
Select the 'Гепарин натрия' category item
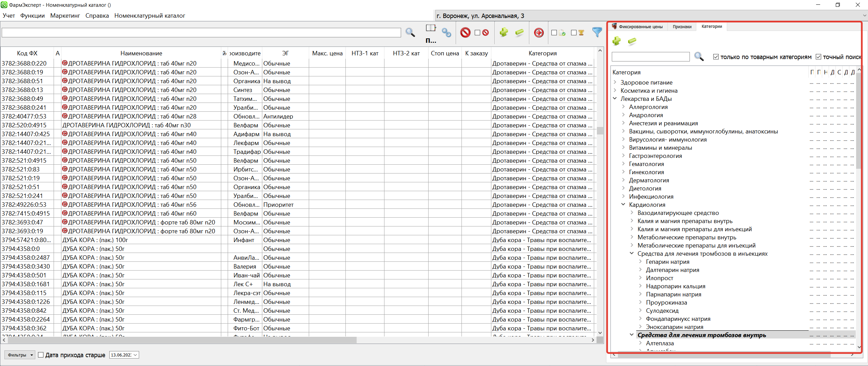667,262
